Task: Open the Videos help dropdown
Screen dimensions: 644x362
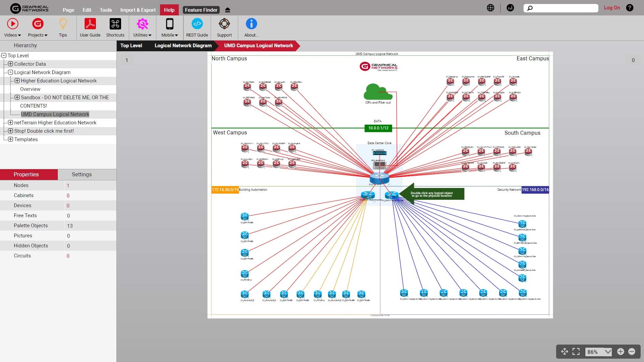Action: tap(13, 28)
